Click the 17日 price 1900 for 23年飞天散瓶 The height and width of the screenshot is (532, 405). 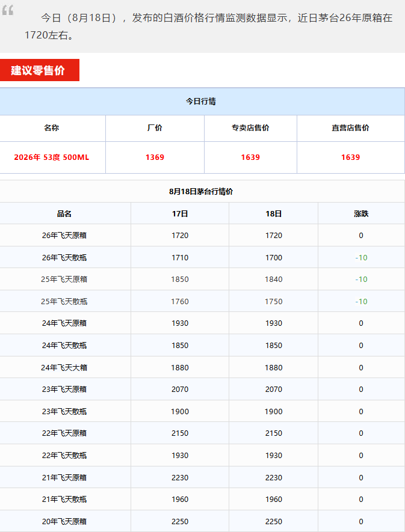tap(180, 412)
